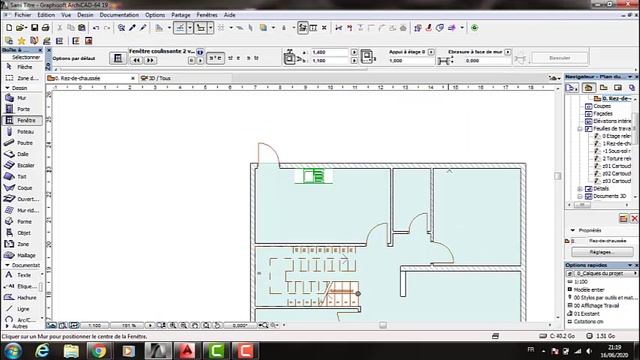The height and width of the screenshot is (360, 640).
Task: Open the Appui à étage 0 dropdown
Action: coord(431,52)
